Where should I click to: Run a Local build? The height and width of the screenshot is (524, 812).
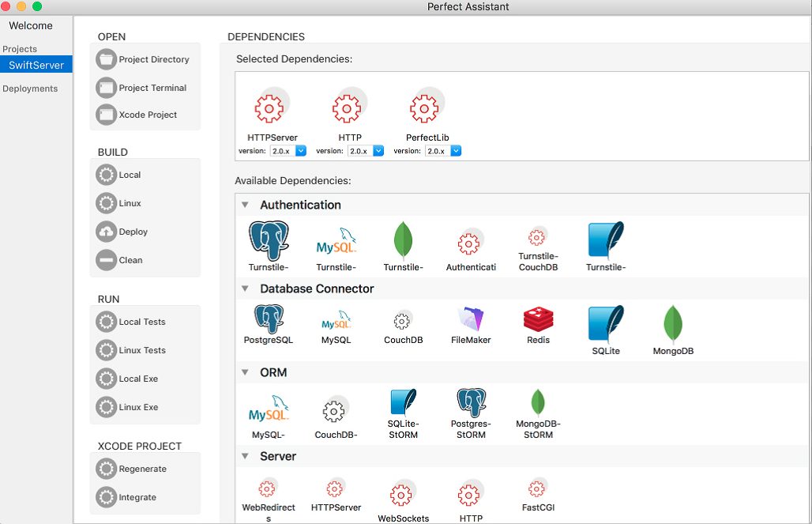pyautogui.click(x=118, y=175)
